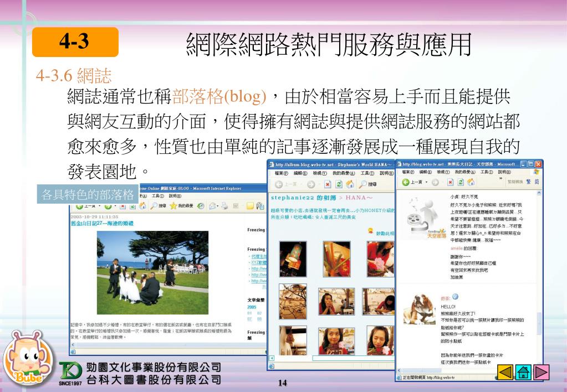This screenshot has height=392, width=567.
Task: Open the Mail dropdown arrow in the BLOG window
Action: 218,207
